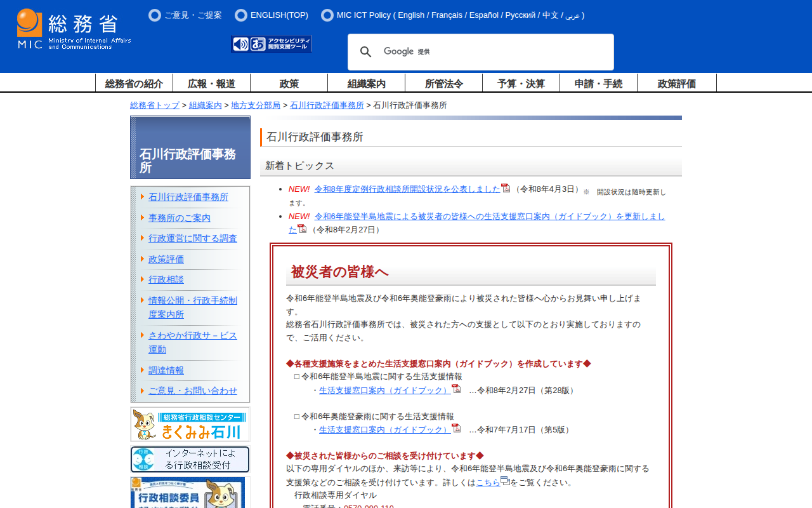Viewport: 812px width, 508px height.
Task: Open 行政相談 sidebar link
Action: (x=166, y=279)
